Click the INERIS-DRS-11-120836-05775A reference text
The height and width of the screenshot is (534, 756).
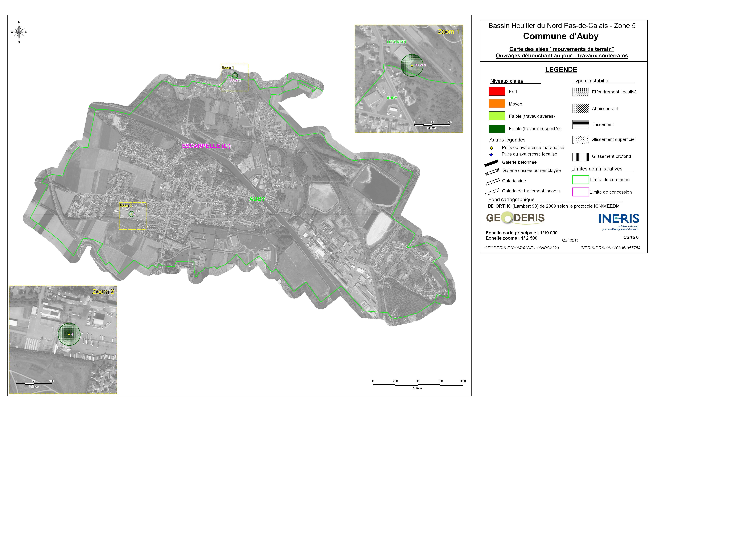[611, 248]
